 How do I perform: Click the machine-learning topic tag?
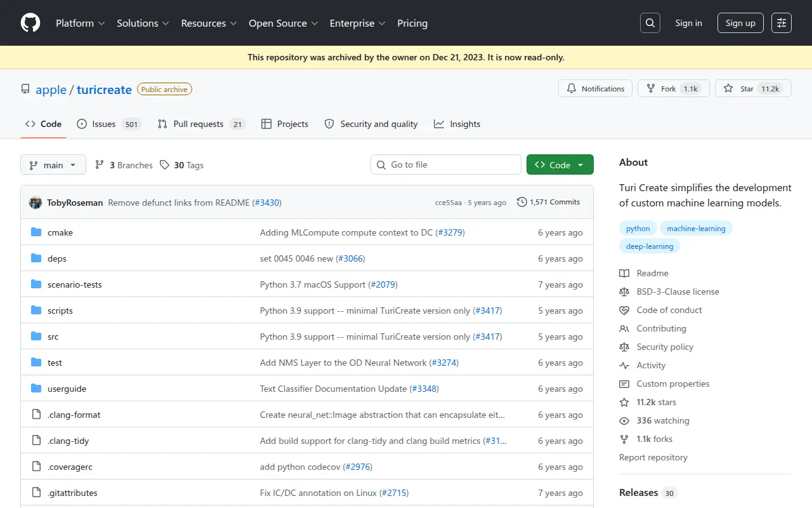pos(696,229)
